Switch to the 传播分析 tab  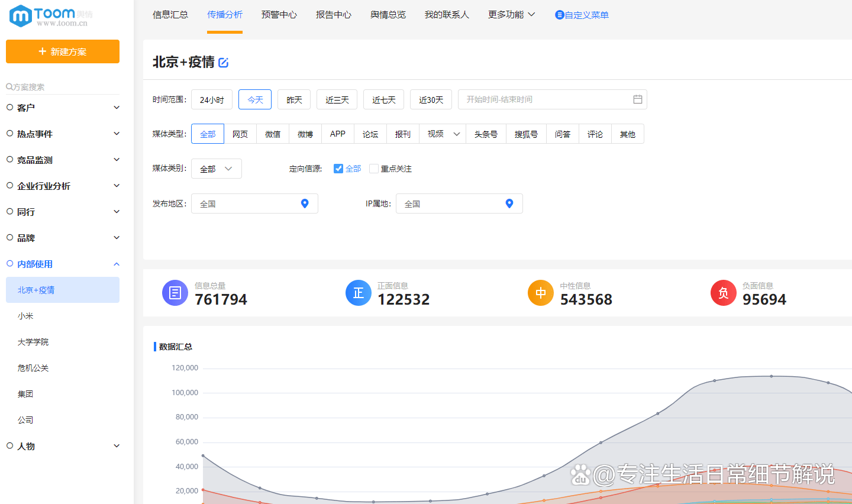click(225, 15)
